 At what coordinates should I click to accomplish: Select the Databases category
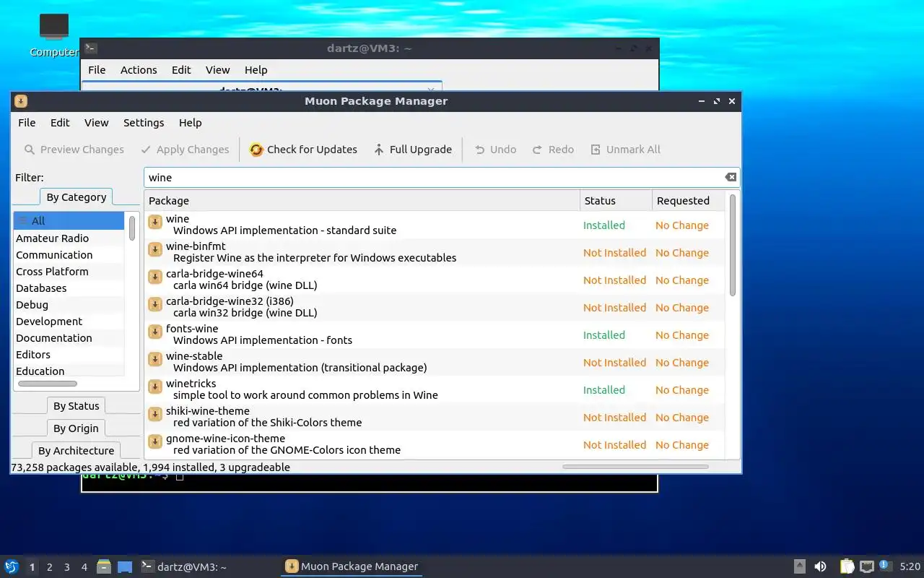coord(69,288)
